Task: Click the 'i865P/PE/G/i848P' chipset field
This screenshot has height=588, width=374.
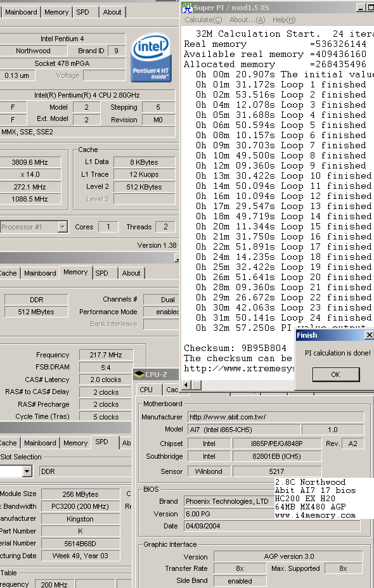Action: tap(277, 444)
